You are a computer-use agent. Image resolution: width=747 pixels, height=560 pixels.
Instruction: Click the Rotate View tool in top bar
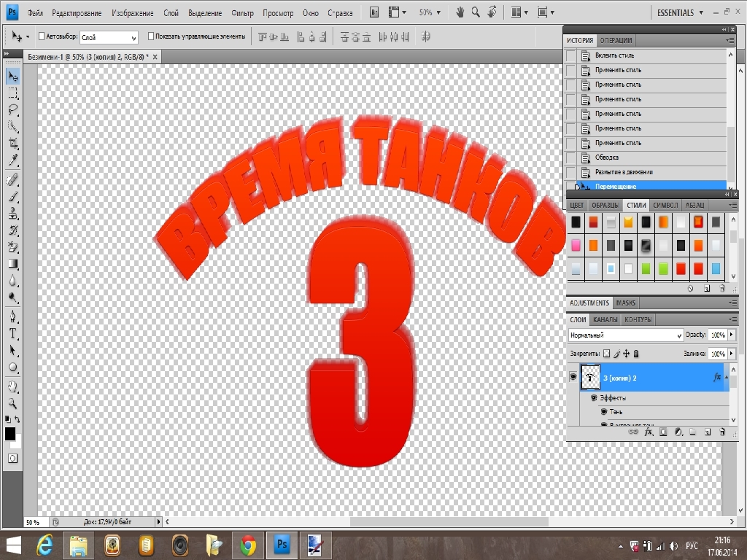point(492,12)
